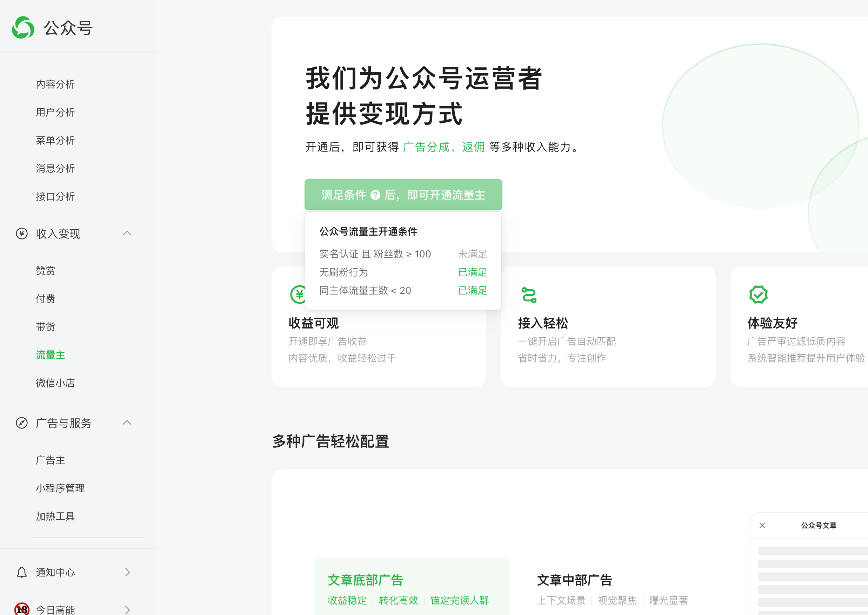The height and width of the screenshot is (615, 868).
Task: Expand 通知中心 with its right arrow
Action: pyautogui.click(x=127, y=572)
